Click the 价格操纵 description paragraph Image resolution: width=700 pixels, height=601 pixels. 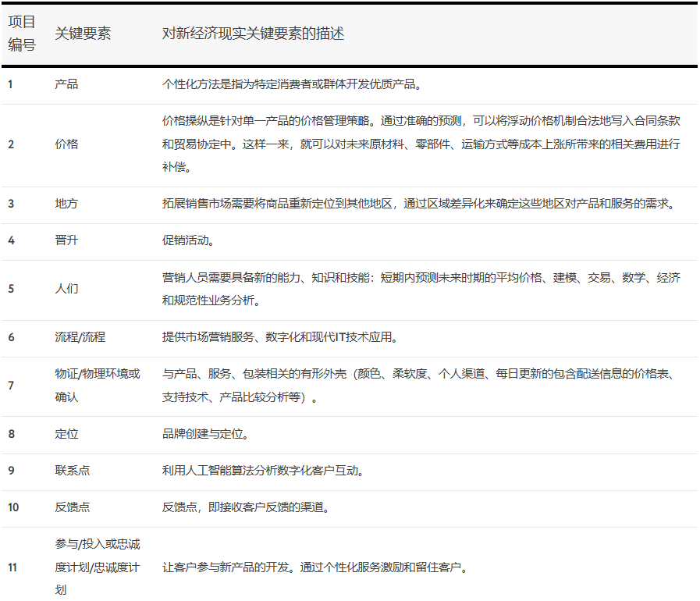421,144
